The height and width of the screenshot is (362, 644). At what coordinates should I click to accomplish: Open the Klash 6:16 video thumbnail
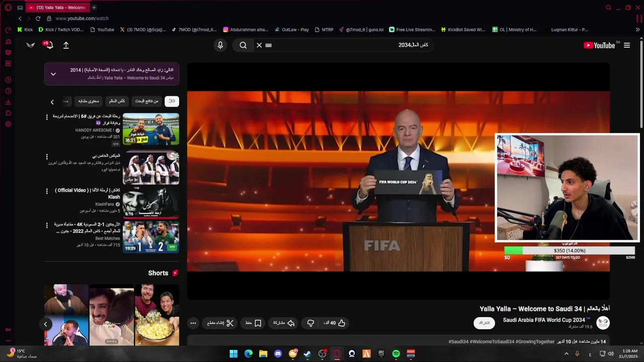(151, 202)
